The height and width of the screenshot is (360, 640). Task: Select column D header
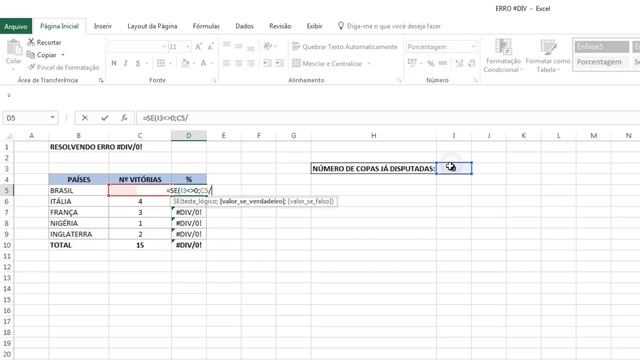tap(189, 136)
